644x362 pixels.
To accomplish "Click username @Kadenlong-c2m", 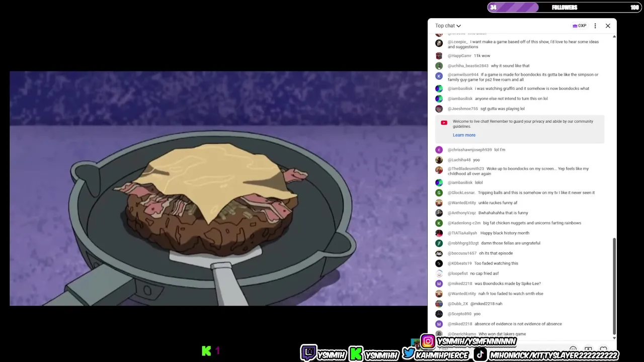I will tap(464, 223).
